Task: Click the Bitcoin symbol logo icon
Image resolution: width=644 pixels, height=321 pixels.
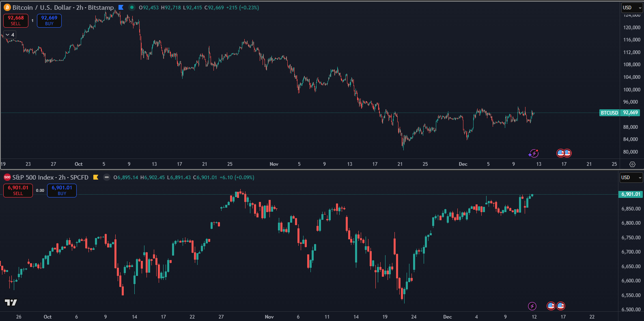Action: (7, 8)
